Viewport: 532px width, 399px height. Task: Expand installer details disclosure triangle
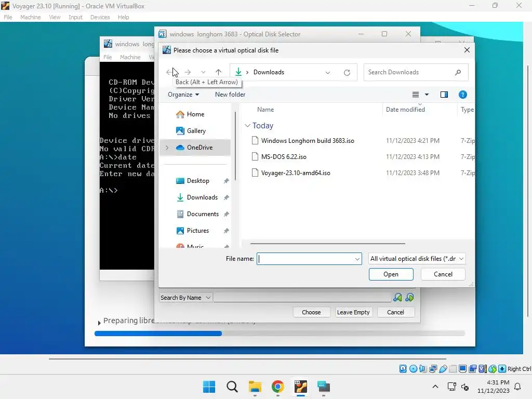[x=99, y=323]
